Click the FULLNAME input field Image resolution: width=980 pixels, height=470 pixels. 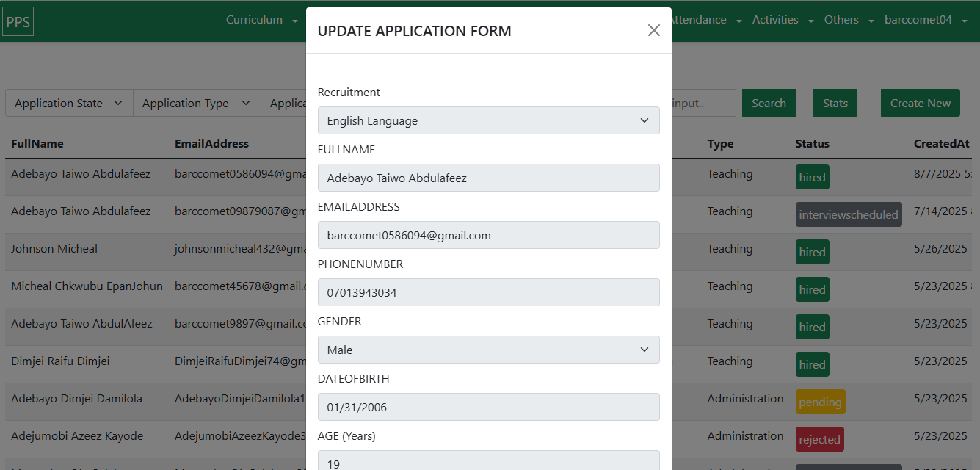pyautogui.click(x=488, y=178)
